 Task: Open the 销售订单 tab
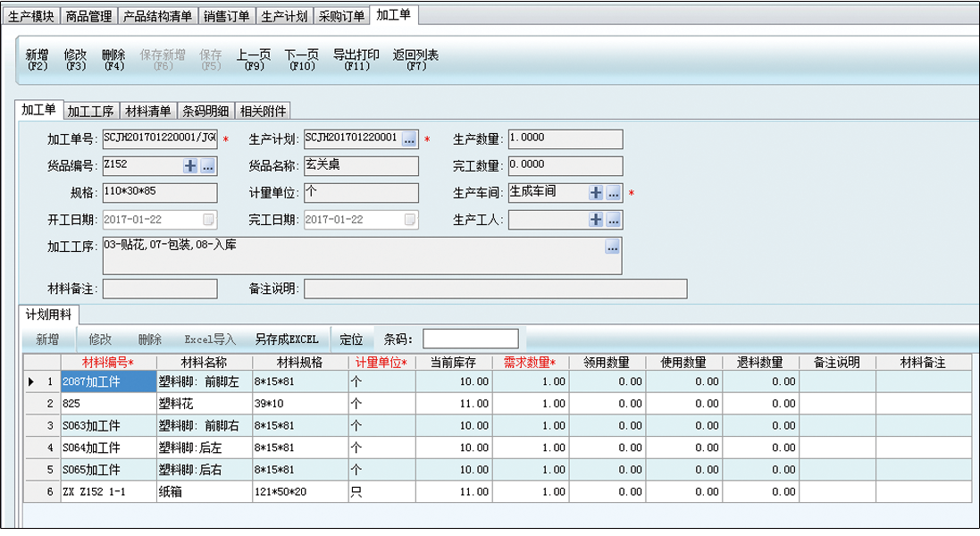[x=226, y=16]
